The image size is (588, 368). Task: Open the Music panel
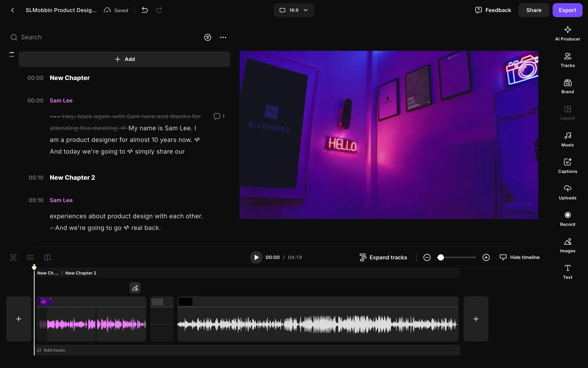pos(567,139)
